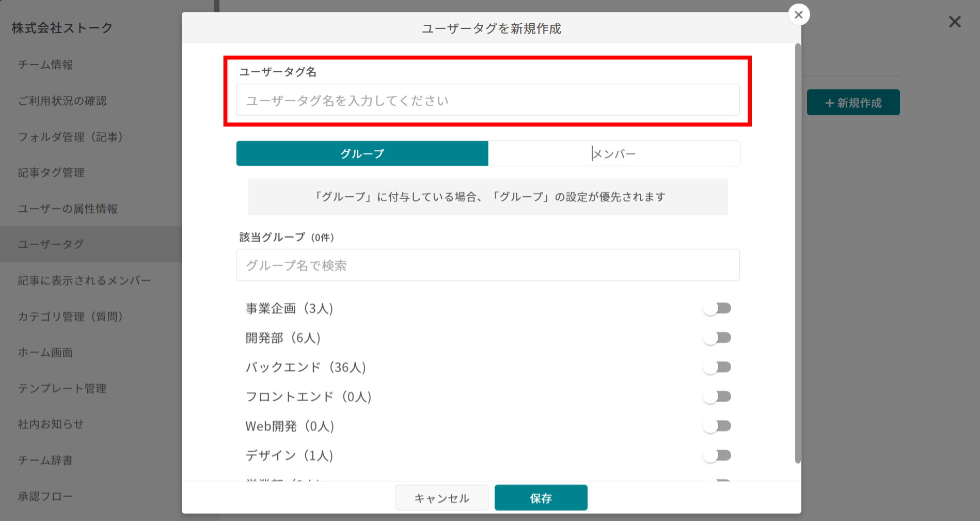Select 記事タグ管理 from the sidebar

pyautogui.click(x=51, y=172)
